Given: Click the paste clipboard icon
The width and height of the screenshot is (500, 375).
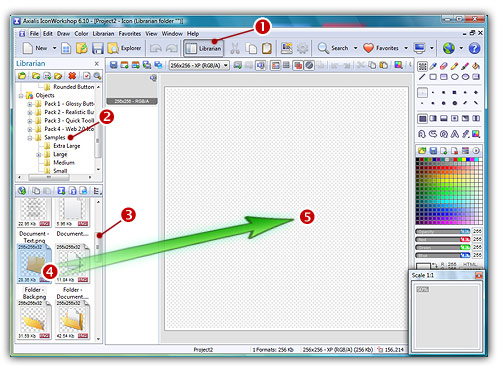Looking at the screenshot, I should 266,49.
